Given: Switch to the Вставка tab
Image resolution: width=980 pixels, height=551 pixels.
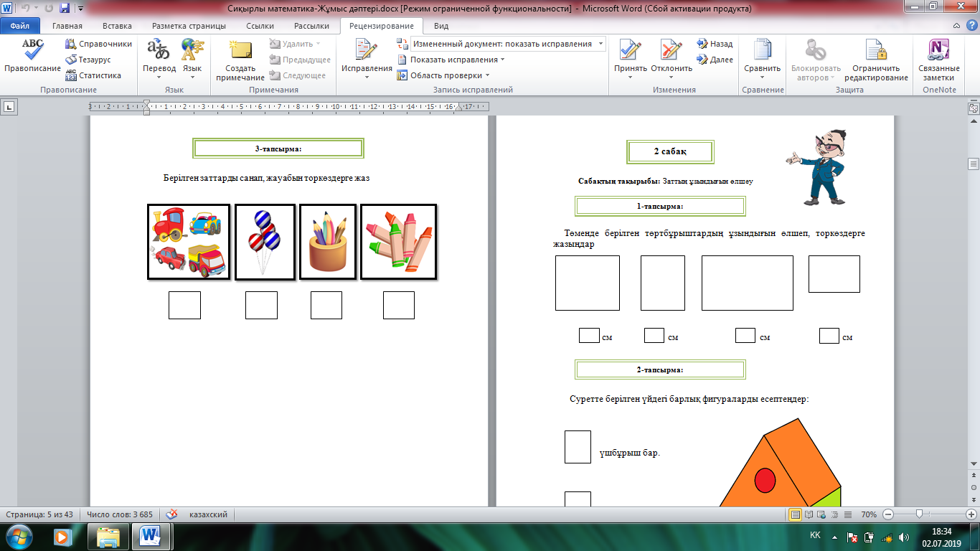Looking at the screenshot, I should [x=117, y=26].
